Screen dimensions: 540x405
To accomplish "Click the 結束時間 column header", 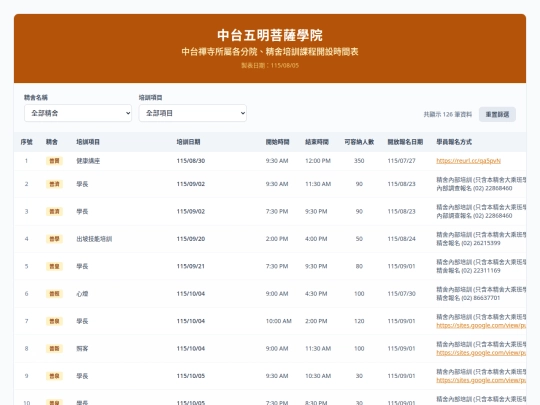I will point(317,142).
